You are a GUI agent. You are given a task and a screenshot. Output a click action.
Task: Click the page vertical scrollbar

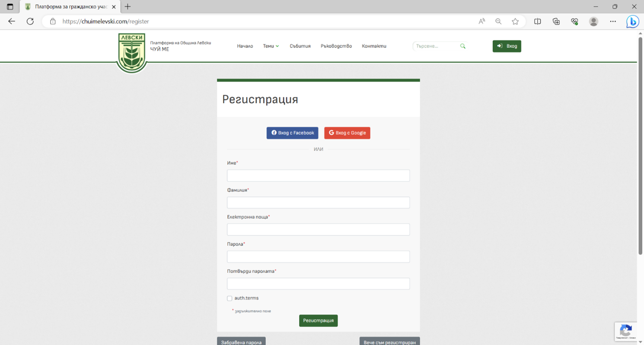click(640, 147)
